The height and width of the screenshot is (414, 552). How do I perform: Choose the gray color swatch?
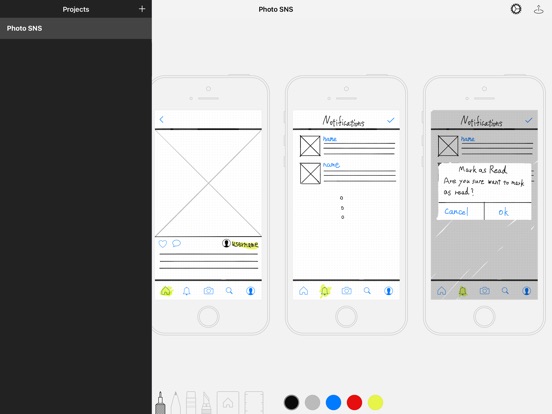click(x=312, y=402)
